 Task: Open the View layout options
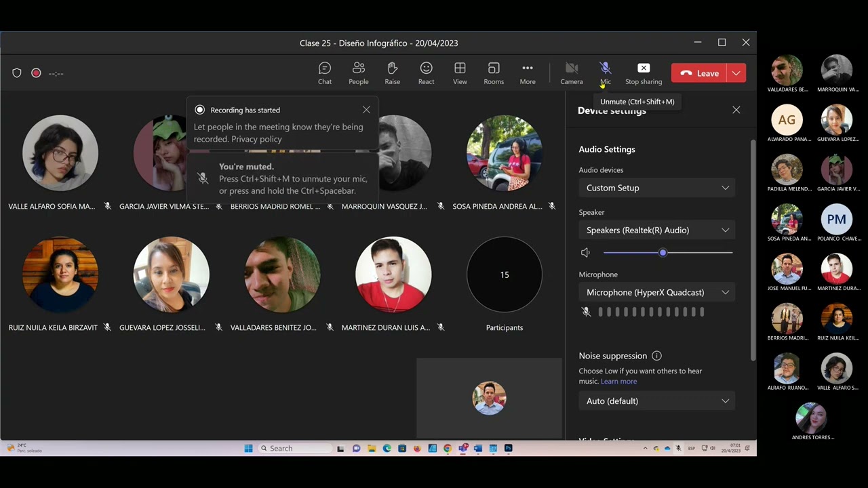pos(460,73)
